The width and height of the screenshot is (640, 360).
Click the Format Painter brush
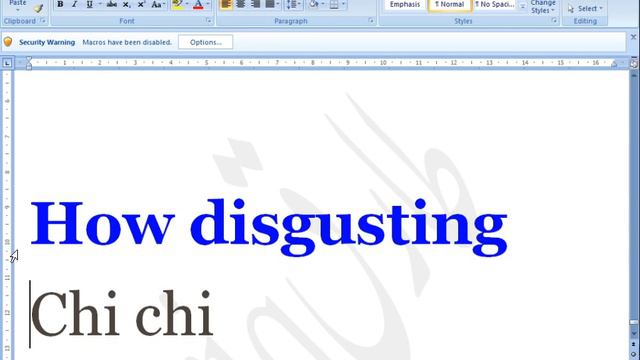[38, 8]
